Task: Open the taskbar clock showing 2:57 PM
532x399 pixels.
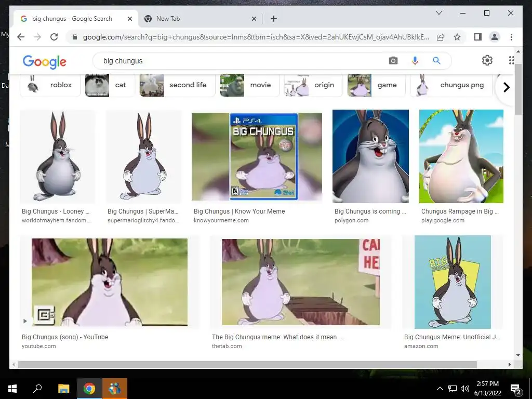Action: point(488,389)
